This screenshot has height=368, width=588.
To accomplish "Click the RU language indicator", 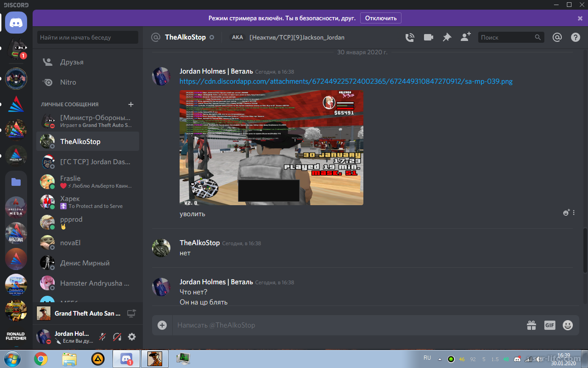I will (x=427, y=358).
